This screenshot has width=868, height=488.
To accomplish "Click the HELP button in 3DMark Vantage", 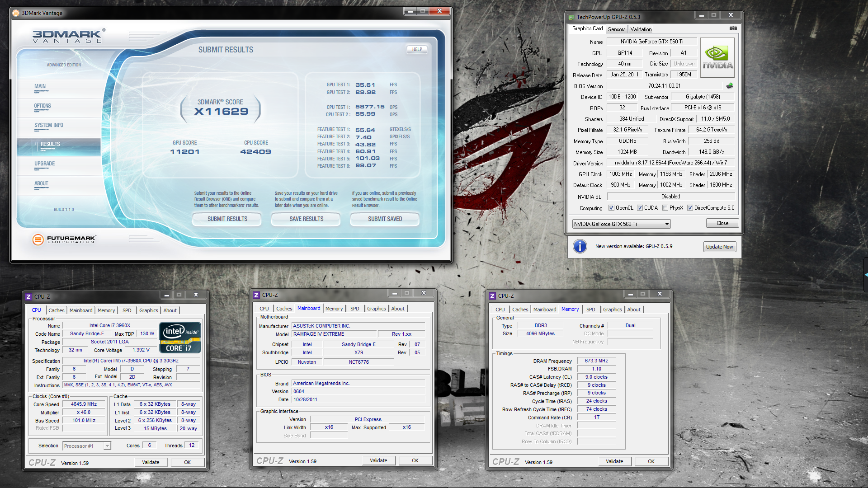I will point(417,50).
